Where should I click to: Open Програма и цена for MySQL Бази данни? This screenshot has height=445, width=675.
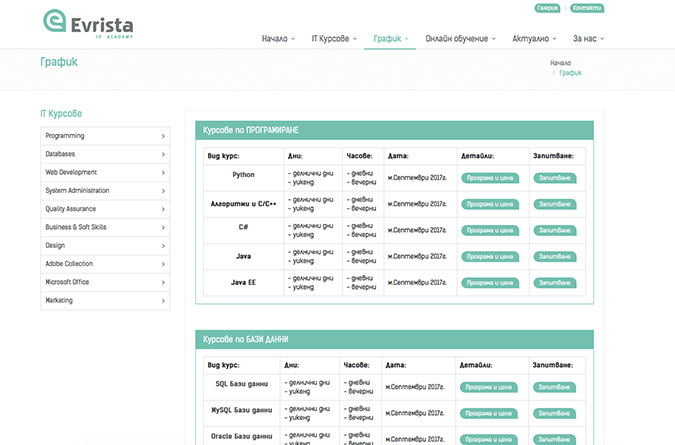point(489,414)
